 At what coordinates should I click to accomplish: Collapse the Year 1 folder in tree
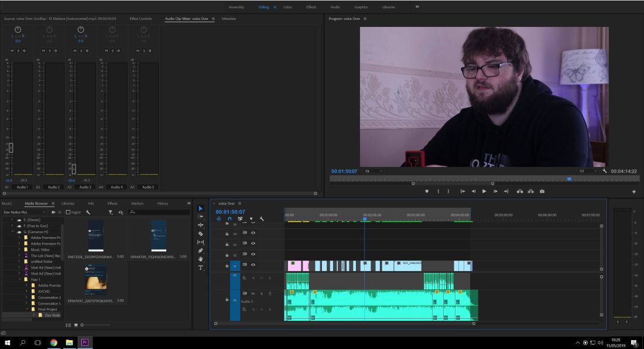19,279
